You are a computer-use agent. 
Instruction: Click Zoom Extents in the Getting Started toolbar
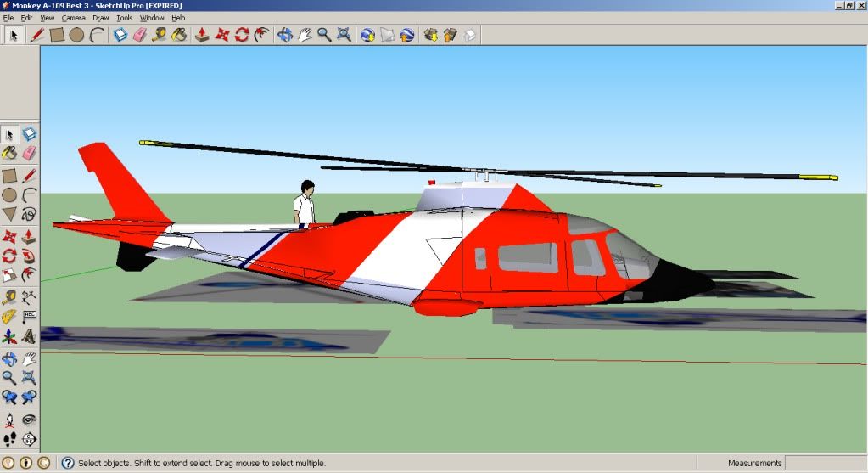(x=344, y=36)
